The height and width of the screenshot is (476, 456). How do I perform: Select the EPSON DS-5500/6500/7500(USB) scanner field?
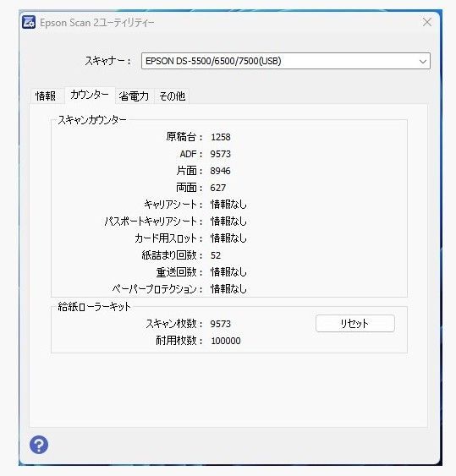[286, 61]
